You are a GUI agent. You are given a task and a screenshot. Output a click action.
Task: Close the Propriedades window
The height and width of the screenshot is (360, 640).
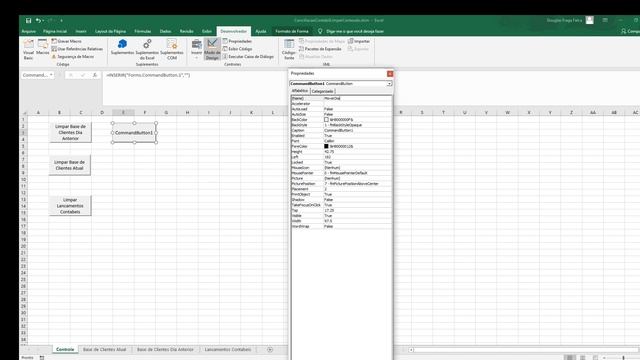tap(390, 73)
